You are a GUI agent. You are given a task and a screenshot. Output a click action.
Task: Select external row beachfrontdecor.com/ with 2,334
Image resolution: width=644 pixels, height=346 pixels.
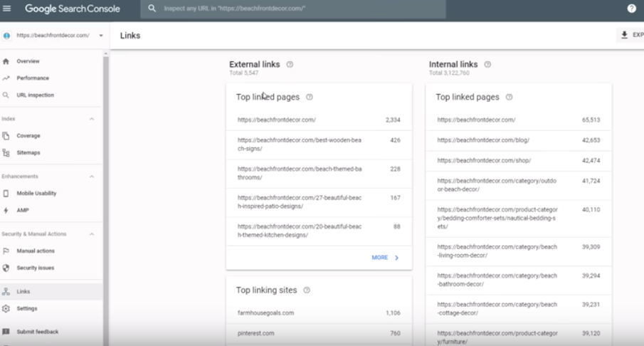319,120
